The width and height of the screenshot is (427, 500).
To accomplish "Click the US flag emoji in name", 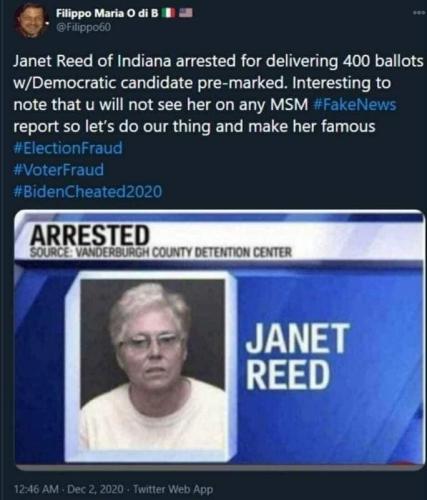I will (186, 13).
